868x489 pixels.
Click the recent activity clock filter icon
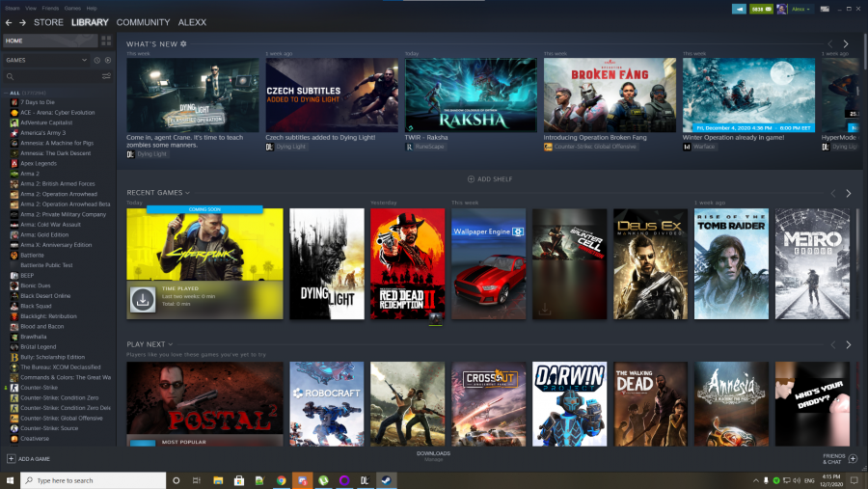pyautogui.click(x=96, y=60)
